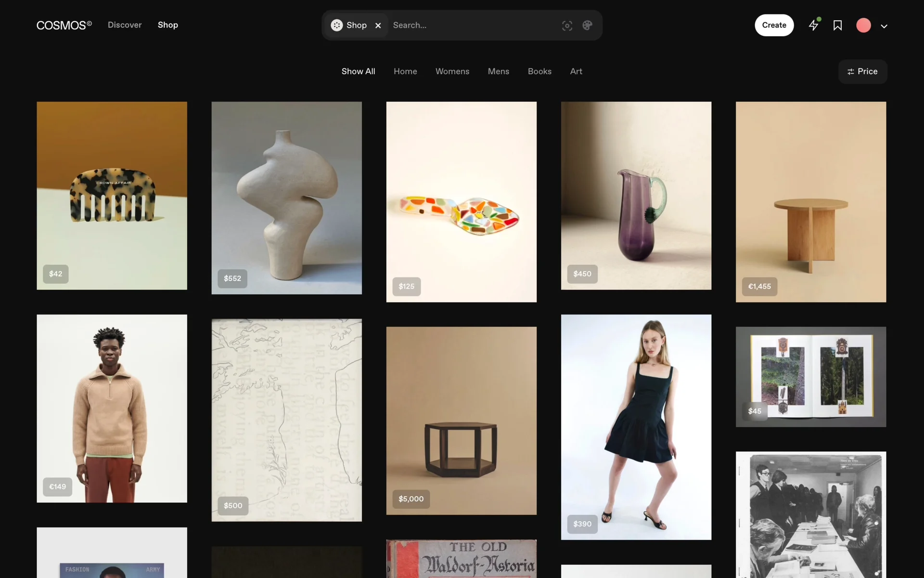The image size is (924, 578).
Task: Open the $450 purple glass pitcher
Action: 636,195
